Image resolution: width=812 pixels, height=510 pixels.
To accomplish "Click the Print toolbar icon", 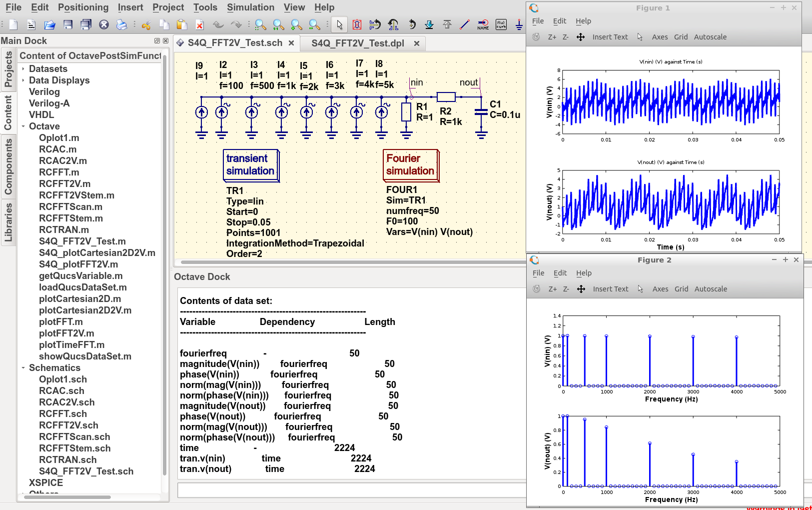I will click(121, 24).
